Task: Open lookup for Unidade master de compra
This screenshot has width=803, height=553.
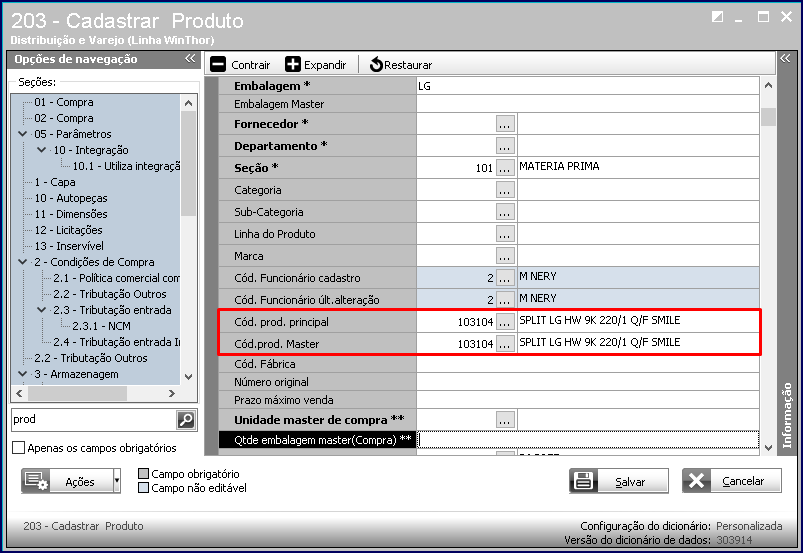Action: [505, 420]
